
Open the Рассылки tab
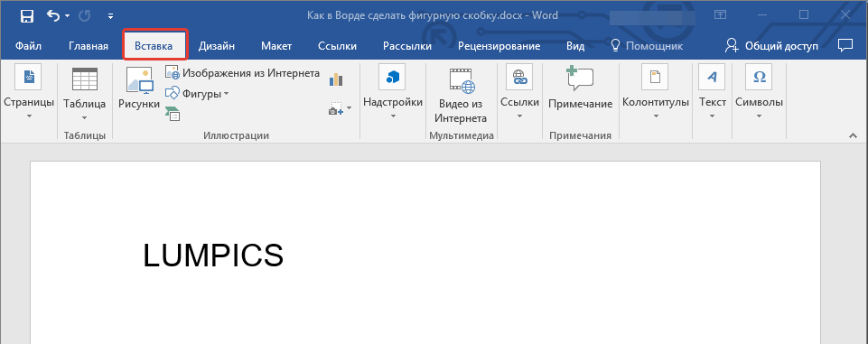[406, 46]
